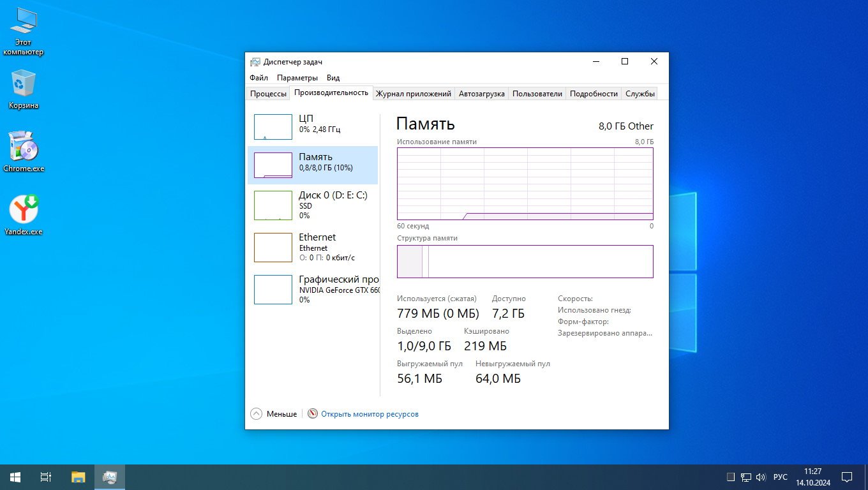
Task: Click the Открыть монитор ресурсов link
Action: (x=370, y=414)
